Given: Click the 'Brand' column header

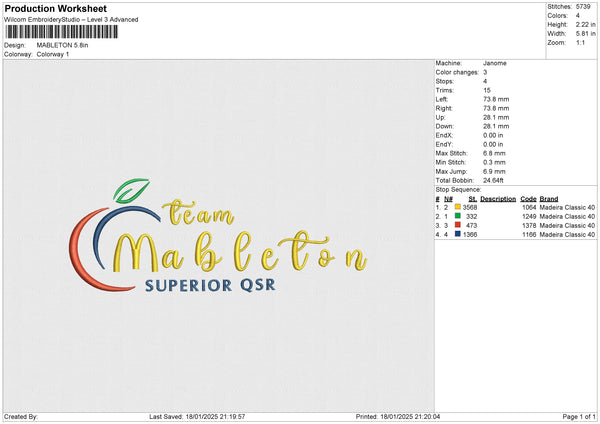Looking at the screenshot, I should (x=549, y=199).
